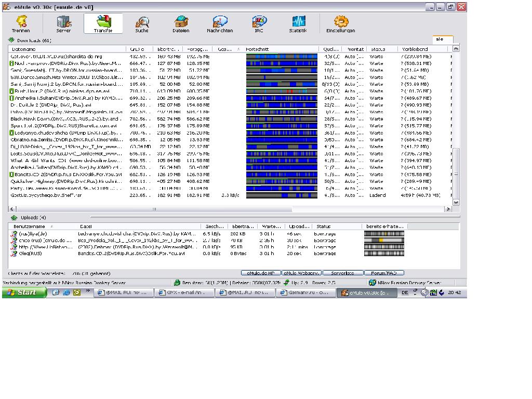The width and height of the screenshot is (532, 399).
Task: Click preview icon of Rush.Hour.2 file
Action: [x=12, y=91]
